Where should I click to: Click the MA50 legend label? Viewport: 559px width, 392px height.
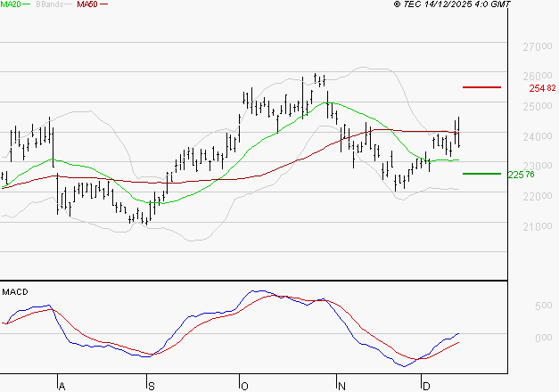87,4
